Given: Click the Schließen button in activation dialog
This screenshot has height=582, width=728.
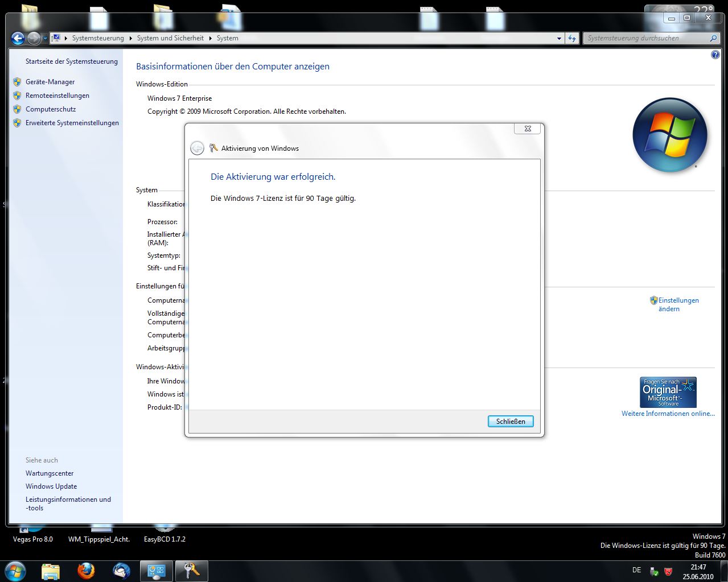Looking at the screenshot, I should [511, 421].
